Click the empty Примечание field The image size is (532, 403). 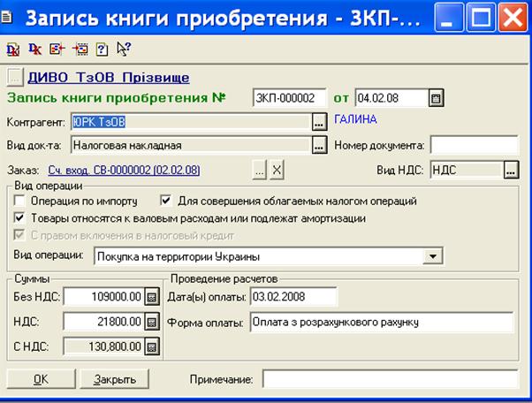pos(391,379)
